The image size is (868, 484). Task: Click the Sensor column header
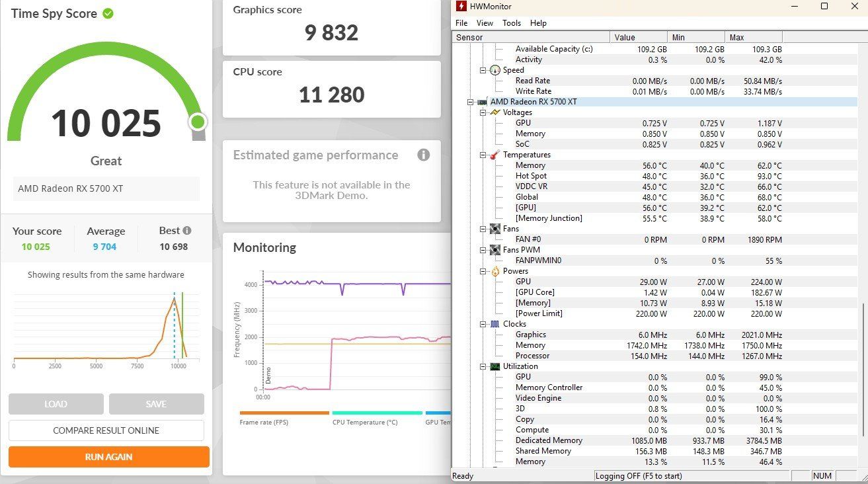click(x=531, y=38)
